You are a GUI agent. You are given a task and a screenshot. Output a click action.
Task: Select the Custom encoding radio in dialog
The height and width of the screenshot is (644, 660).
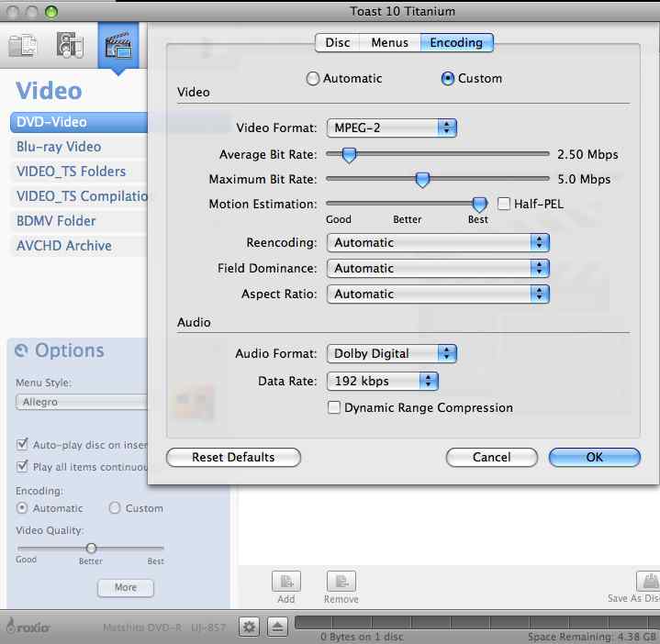(447, 79)
